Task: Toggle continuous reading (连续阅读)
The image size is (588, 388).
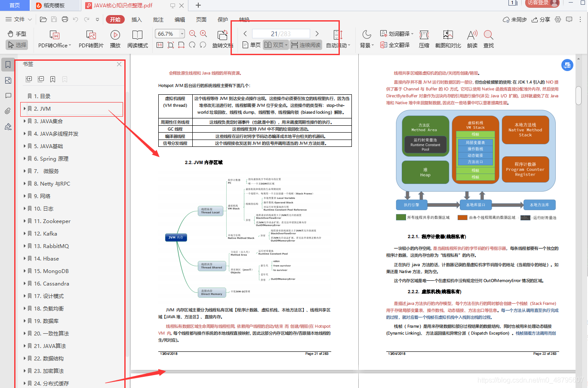Action: point(306,45)
